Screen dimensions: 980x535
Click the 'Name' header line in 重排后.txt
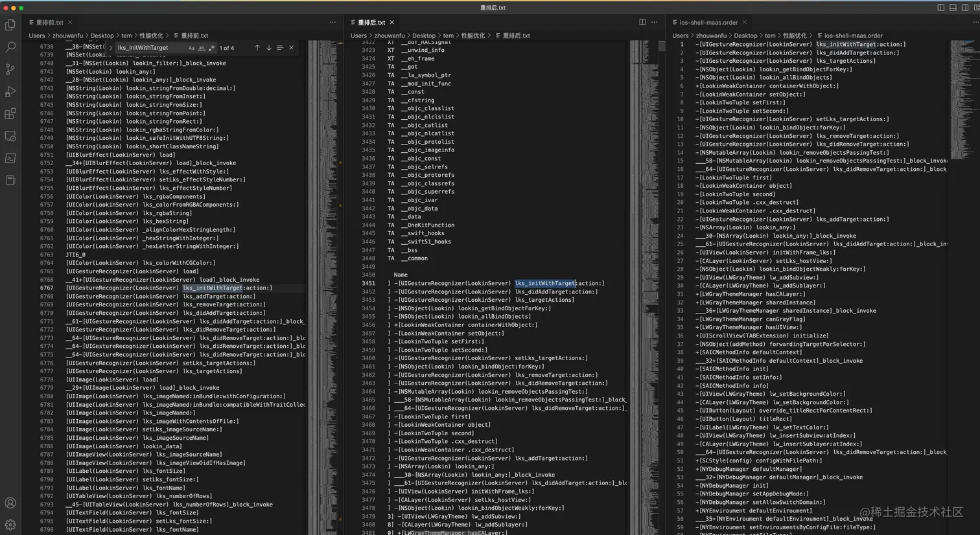[x=401, y=275]
